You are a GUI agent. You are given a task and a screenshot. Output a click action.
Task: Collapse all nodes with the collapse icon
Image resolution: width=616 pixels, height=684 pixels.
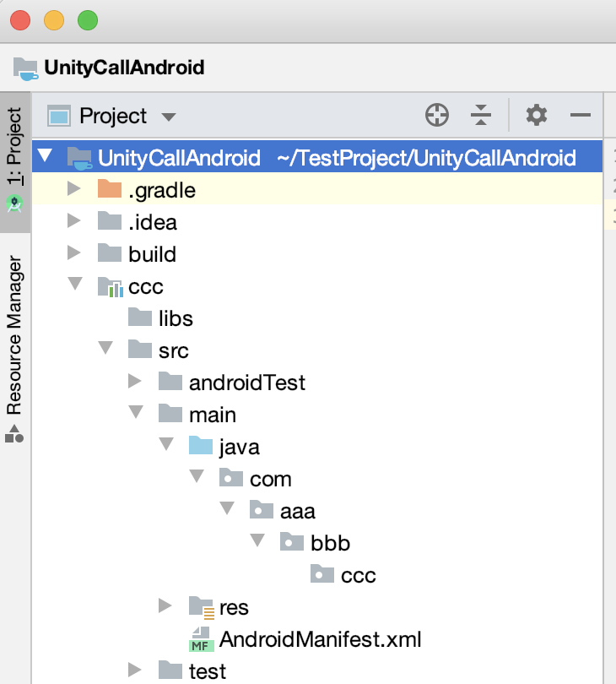481,115
